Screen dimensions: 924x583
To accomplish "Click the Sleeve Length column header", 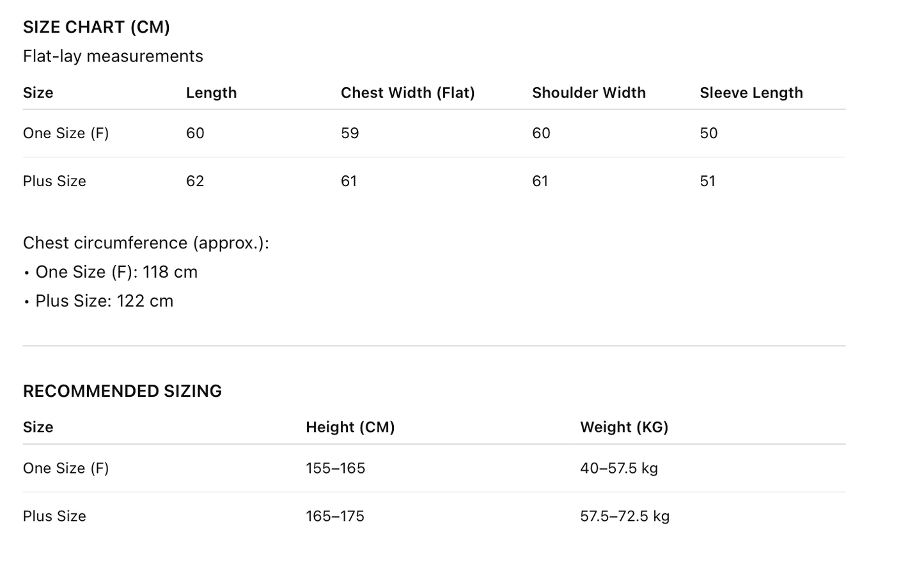I will point(751,93).
